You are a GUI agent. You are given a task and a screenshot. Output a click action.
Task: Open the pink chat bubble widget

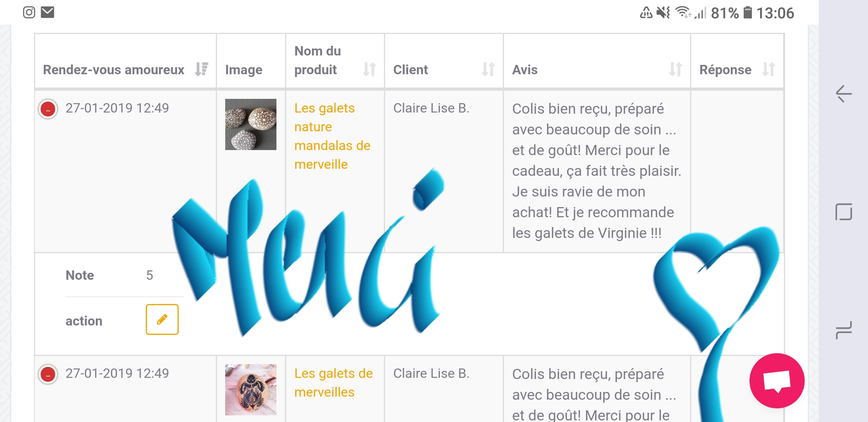pyautogui.click(x=777, y=381)
